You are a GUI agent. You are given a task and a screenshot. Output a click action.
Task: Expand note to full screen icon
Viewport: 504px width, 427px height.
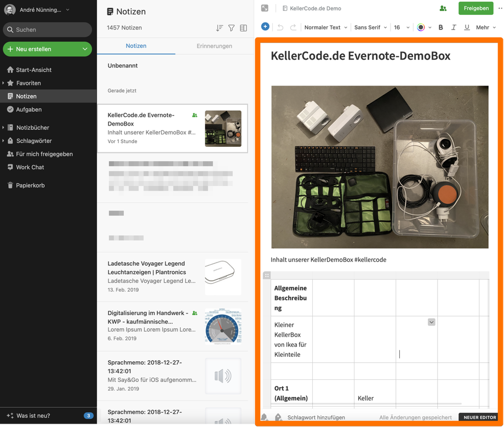coord(265,8)
